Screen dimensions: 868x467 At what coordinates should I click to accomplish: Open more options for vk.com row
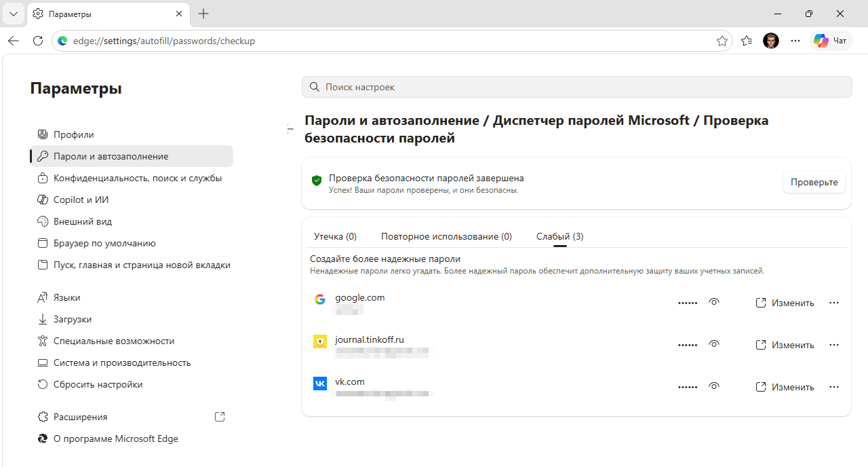pyautogui.click(x=834, y=387)
